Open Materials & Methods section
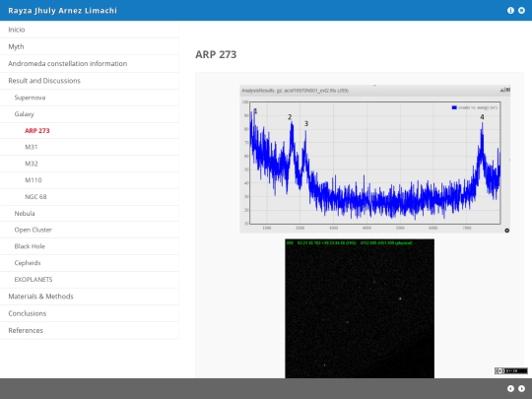Viewport: 532px width, 399px height. click(x=90, y=297)
